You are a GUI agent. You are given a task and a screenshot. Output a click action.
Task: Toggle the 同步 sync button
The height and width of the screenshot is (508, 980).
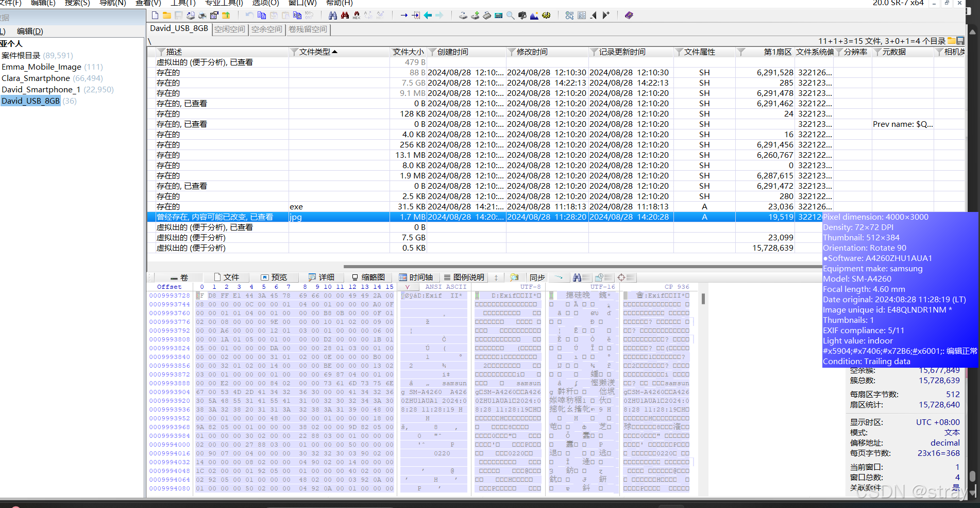point(537,277)
